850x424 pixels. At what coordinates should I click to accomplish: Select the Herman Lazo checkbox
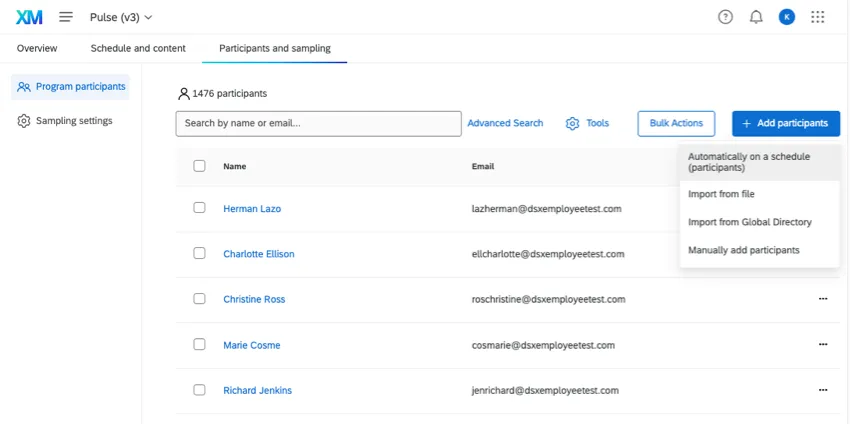click(x=199, y=208)
